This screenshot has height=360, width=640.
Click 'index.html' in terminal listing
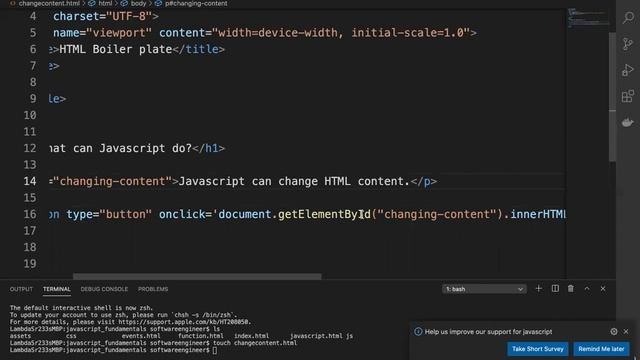point(251,336)
